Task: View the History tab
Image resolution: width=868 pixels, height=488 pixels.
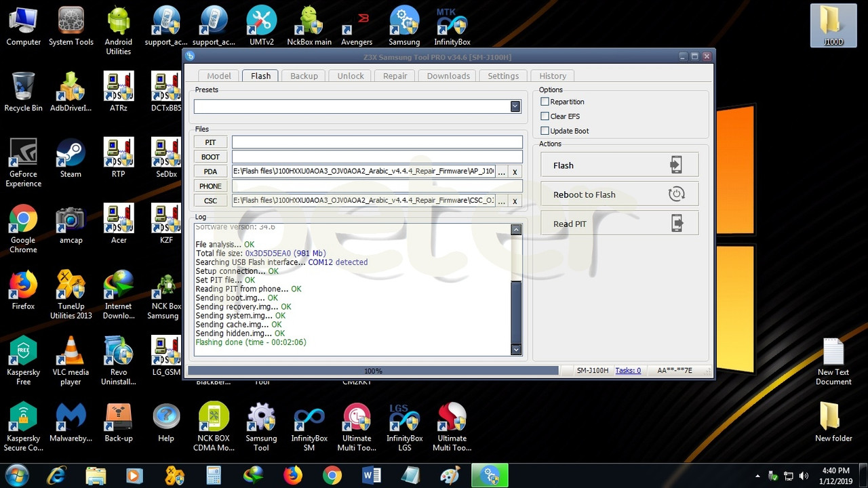Action: [x=553, y=76]
